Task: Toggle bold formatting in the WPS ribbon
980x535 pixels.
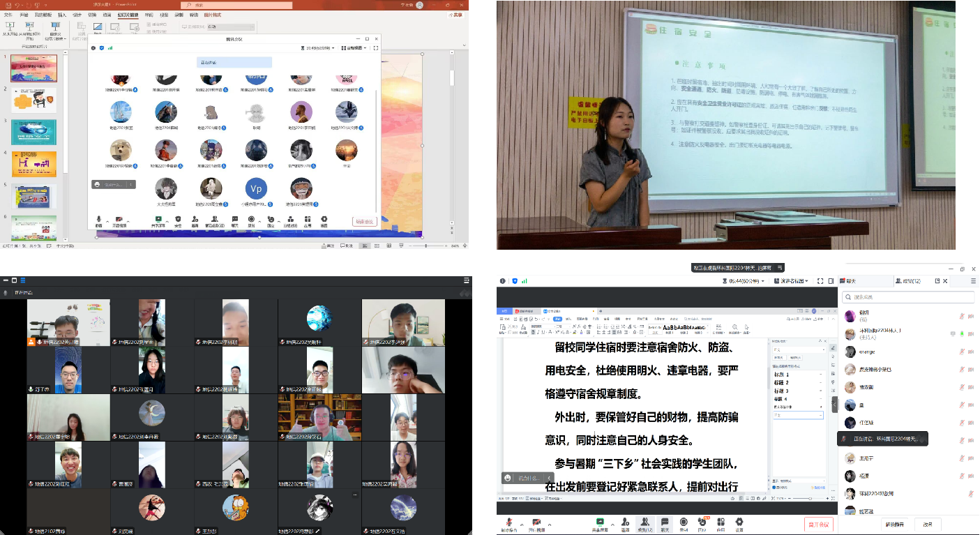Action: (x=533, y=333)
